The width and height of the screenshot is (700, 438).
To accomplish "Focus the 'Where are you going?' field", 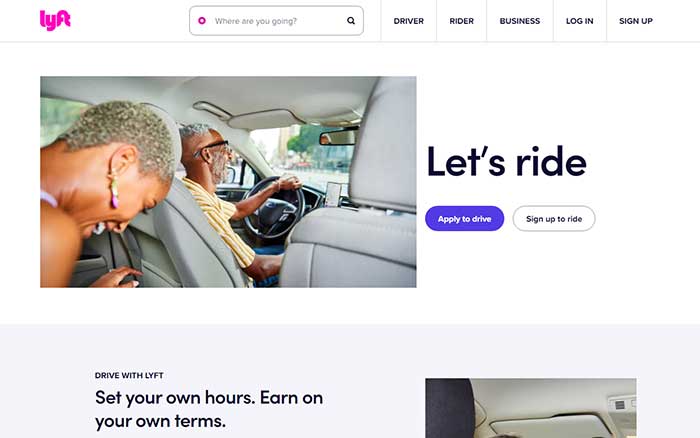I will click(276, 21).
